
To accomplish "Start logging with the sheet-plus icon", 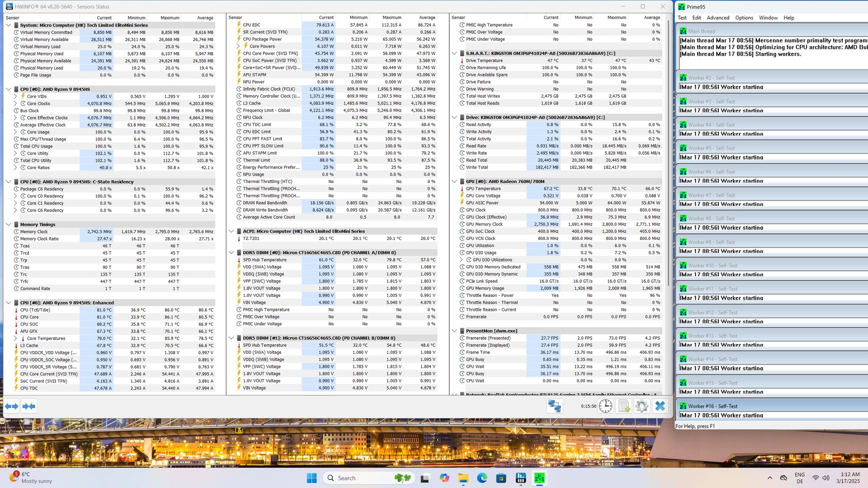I will click(x=624, y=406).
